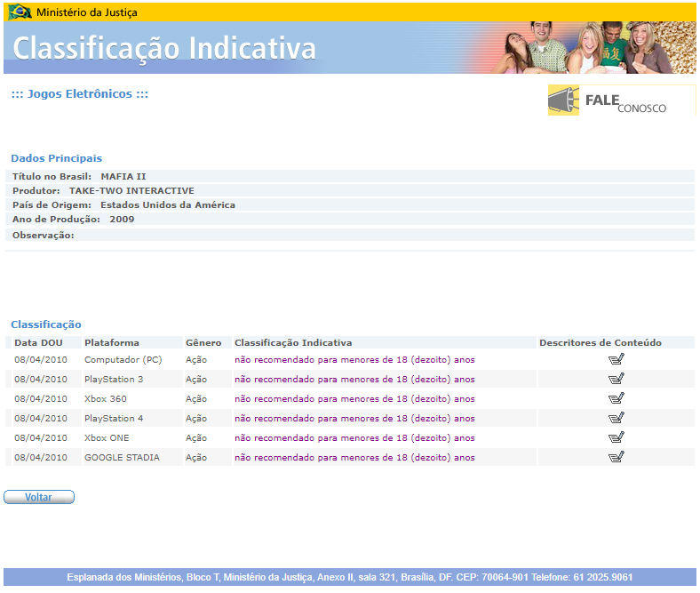Open content descriptors for Computador (PC) row

pyautogui.click(x=616, y=359)
